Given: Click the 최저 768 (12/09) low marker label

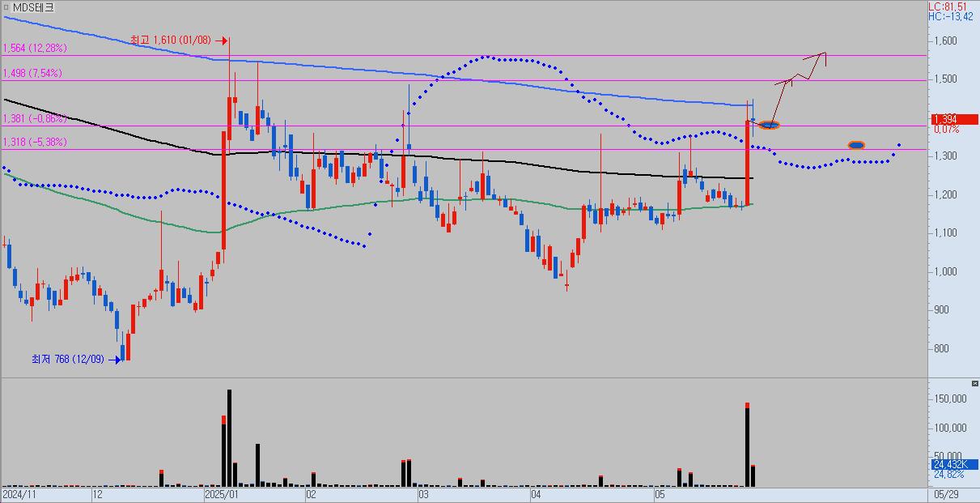Looking at the screenshot, I should [67, 359].
